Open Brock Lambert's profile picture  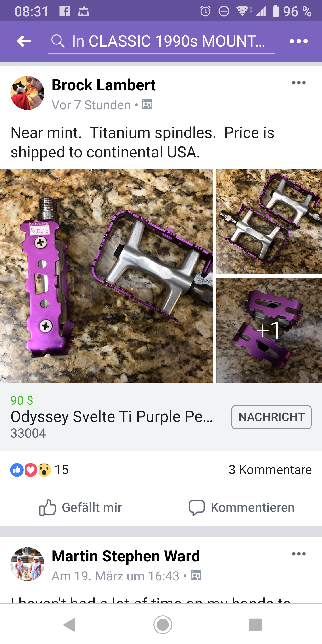click(x=28, y=93)
